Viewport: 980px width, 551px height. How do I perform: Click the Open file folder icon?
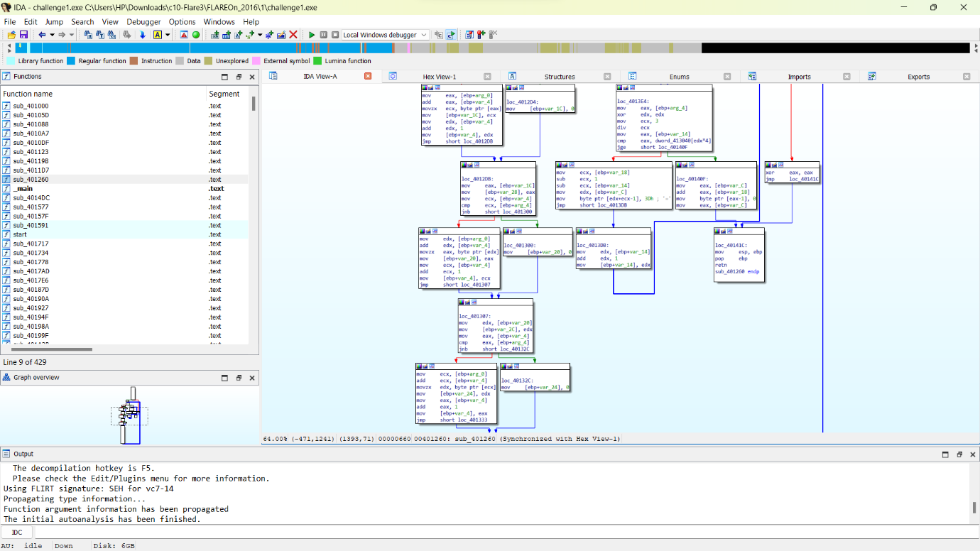click(x=11, y=35)
